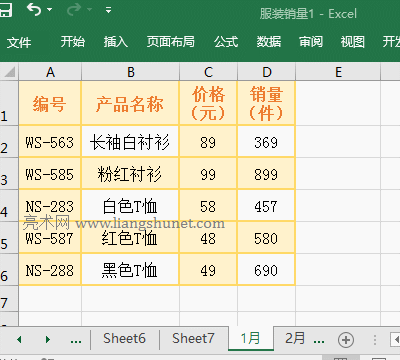
Task: Open the Redo history dropdown arrow
Action: pos(89,10)
